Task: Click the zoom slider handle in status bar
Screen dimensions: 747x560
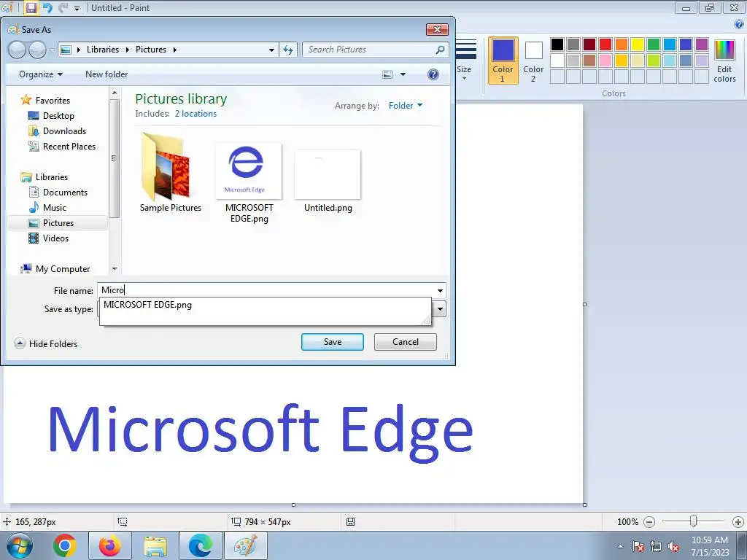Action: (x=694, y=522)
